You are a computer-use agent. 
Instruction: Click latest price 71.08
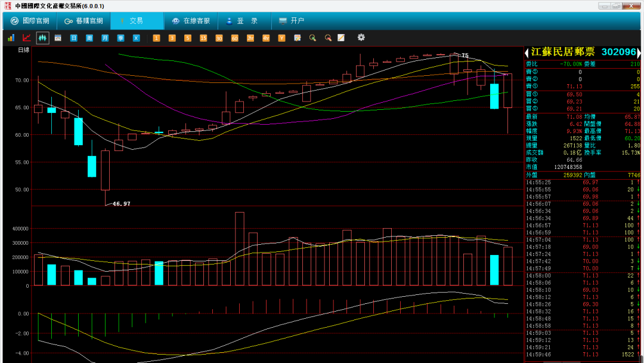click(x=574, y=117)
